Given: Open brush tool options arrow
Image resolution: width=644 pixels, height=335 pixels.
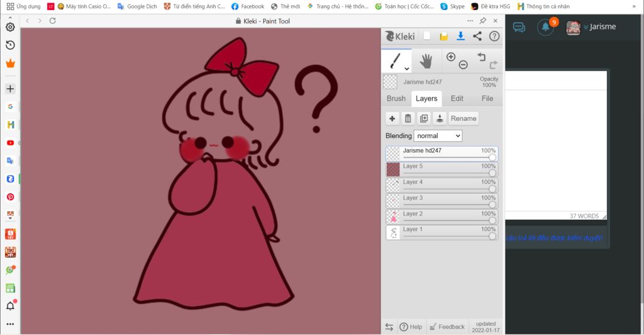Looking at the screenshot, I should pyautogui.click(x=407, y=69).
